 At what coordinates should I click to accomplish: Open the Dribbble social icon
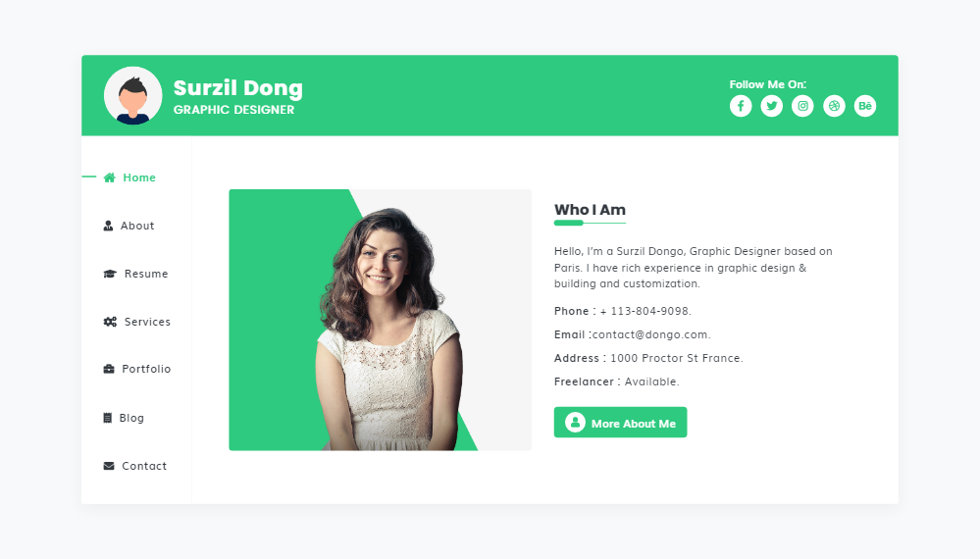[834, 106]
